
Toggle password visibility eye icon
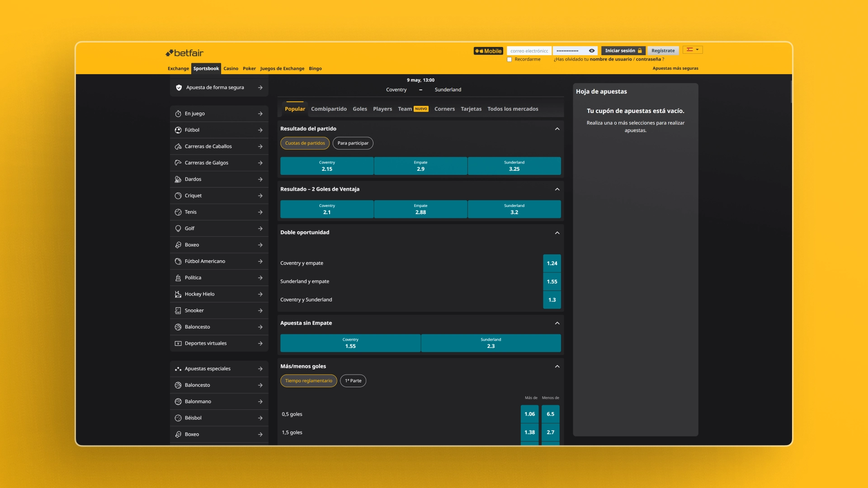[x=592, y=51]
